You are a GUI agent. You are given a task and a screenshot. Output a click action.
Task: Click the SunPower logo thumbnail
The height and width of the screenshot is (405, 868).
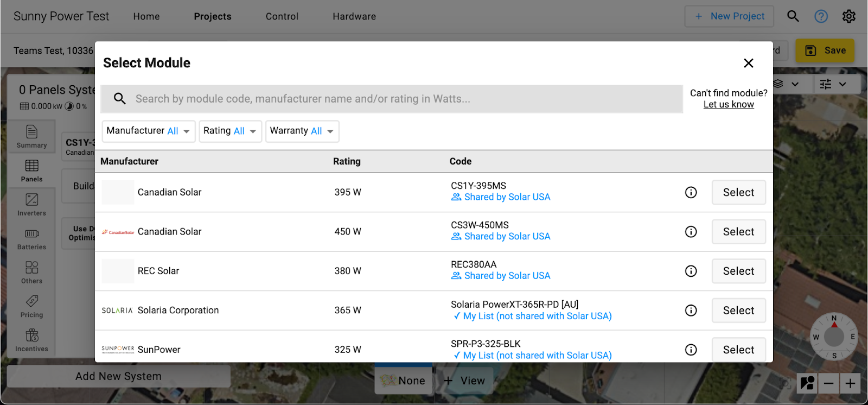click(118, 349)
